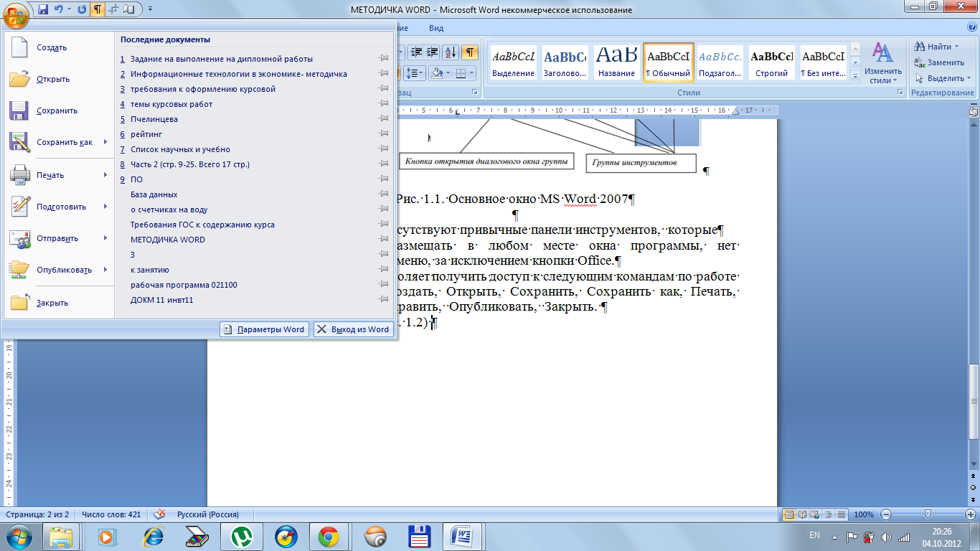This screenshot has height=551, width=980.
Task: Switch to the 'Вид' ribbon tab
Action: (x=436, y=28)
